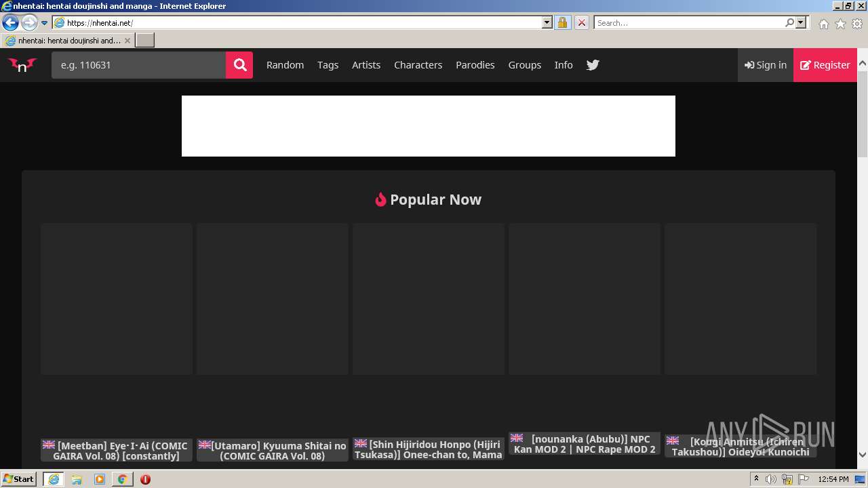This screenshot has width=868, height=488.
Task: Open the media player taskbar icon
Action: pos(100,479)
